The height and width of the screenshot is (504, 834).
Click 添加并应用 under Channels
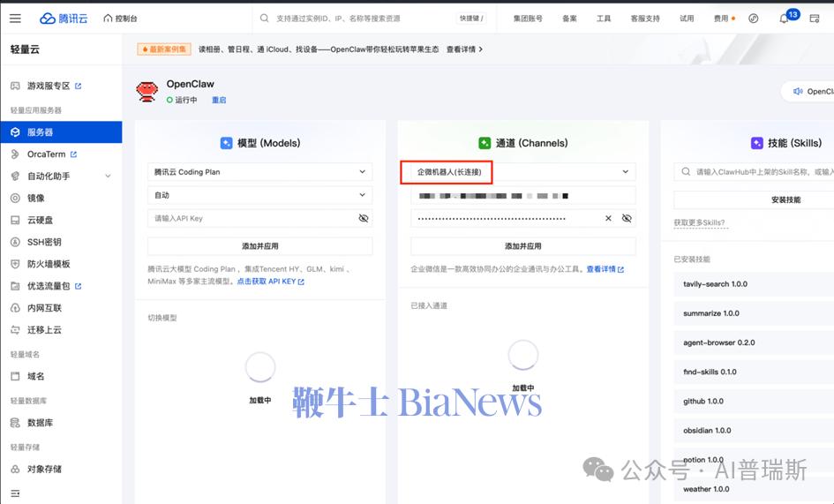point(523,246)
